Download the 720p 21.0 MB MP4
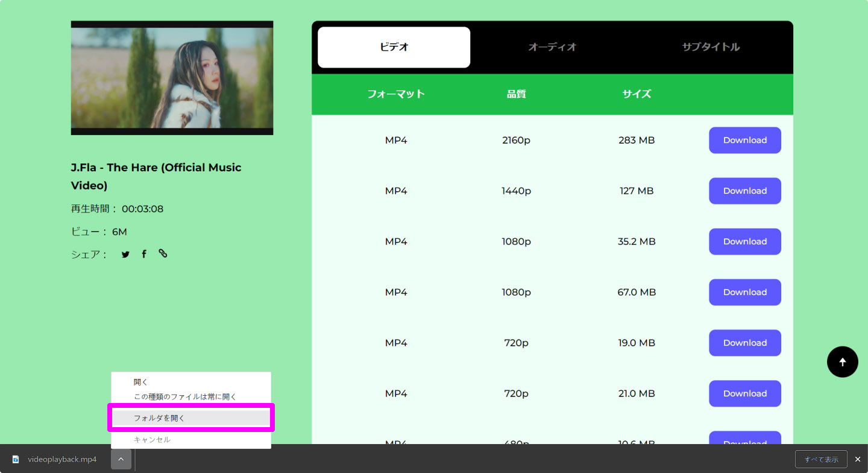This screenshot has height=473, width=868. point(745,393)
